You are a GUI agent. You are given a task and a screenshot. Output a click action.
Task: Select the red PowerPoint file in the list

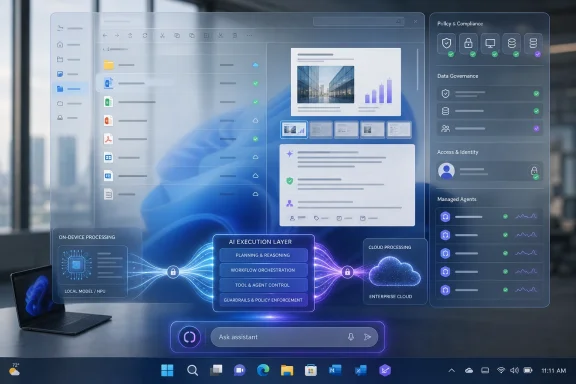pyautogui.click(x=108, y=121)
